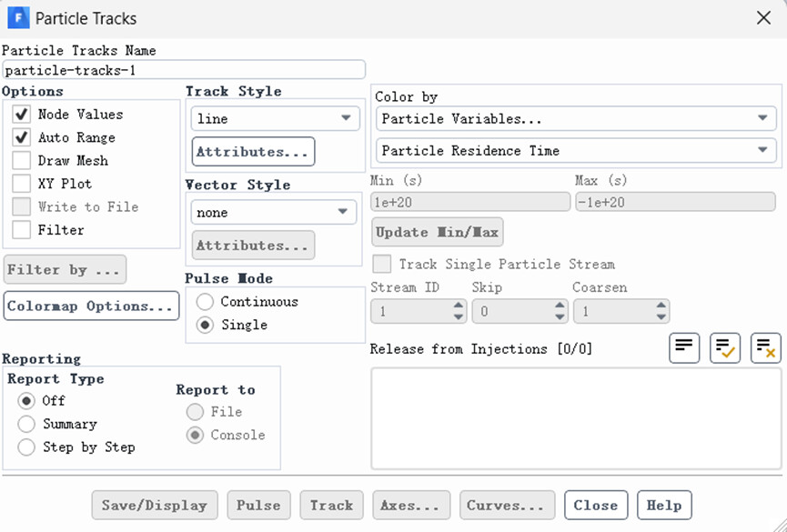Select Continuous pulse mode
This screenshot has height=532, width=787.
206,302
